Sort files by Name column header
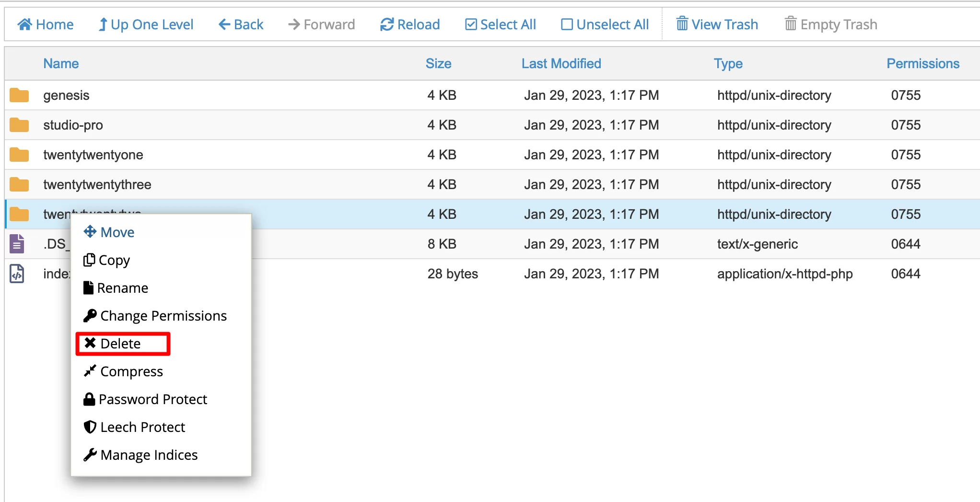 point(61,63)
